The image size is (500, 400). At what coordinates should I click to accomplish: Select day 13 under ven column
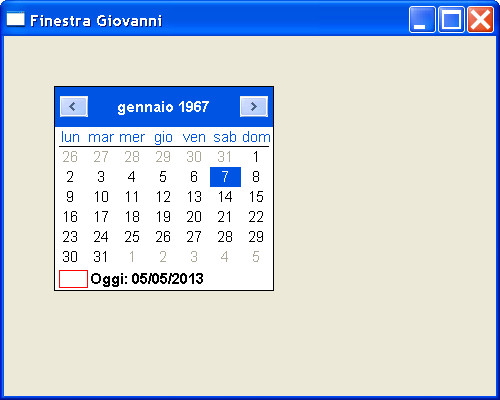pos(194,197)
